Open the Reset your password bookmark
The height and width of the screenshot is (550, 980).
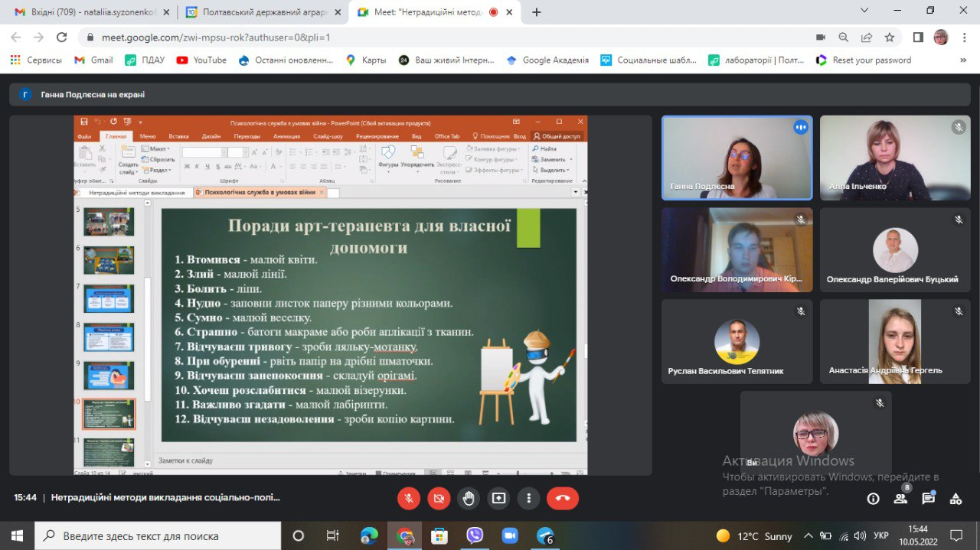[x=864, y=60]
